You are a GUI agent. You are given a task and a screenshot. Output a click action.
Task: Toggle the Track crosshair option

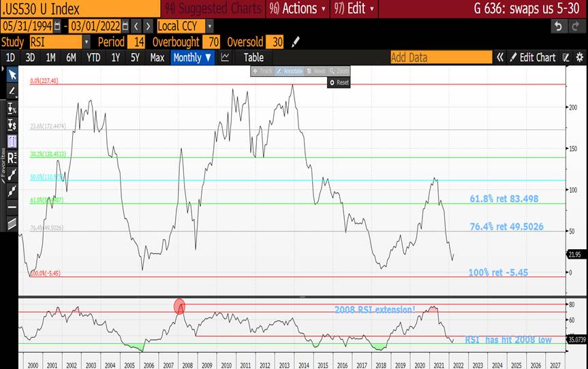(x=263, y=71)
